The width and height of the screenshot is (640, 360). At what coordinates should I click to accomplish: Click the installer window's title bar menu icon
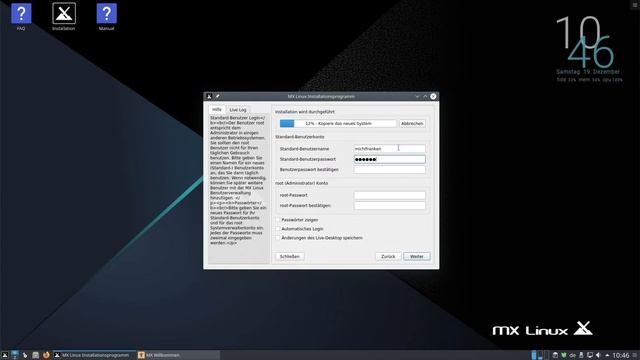[x=209, y=96]
